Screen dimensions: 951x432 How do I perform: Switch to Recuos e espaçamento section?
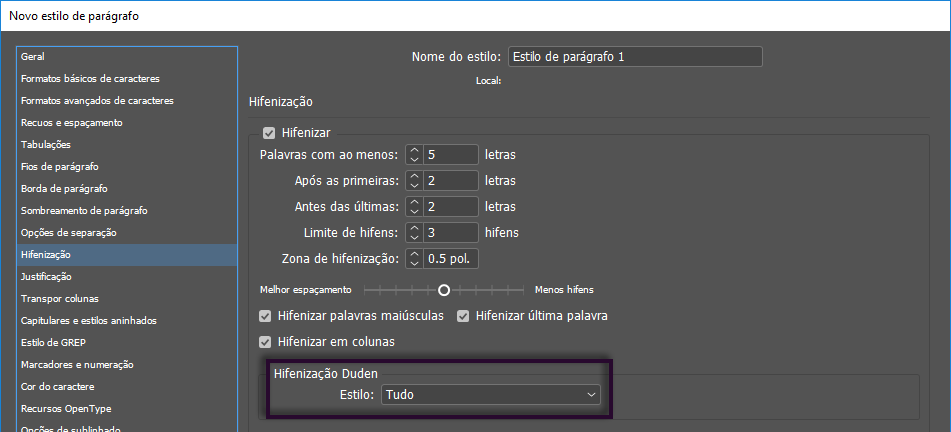coord(72,123)
